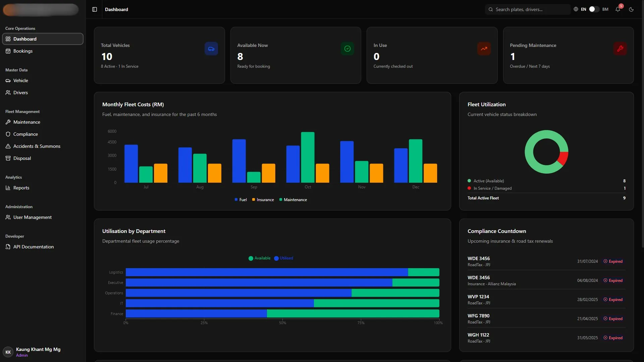Click the Total Vehicles car icon
This screenshot has height=362, width=644.
[x=211, y=49]
